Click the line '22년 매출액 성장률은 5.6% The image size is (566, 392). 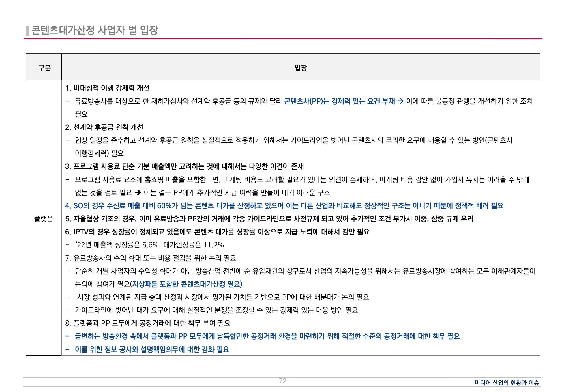coord(149,245)
